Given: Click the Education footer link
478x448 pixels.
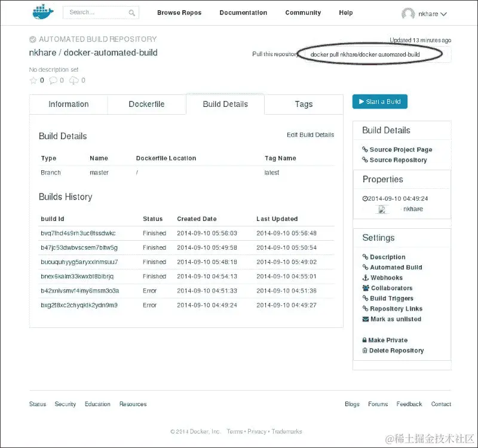Looking at the screenshot, I should point(97,404).
